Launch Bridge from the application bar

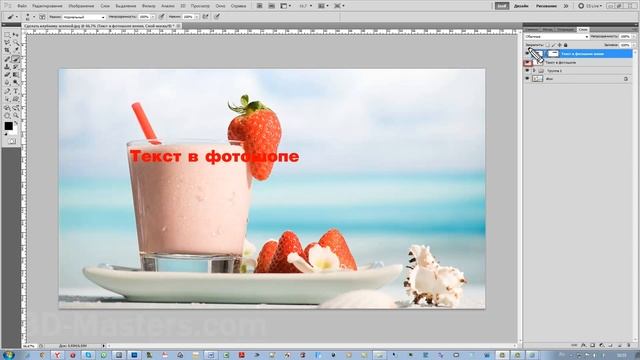tap(260, 6)
